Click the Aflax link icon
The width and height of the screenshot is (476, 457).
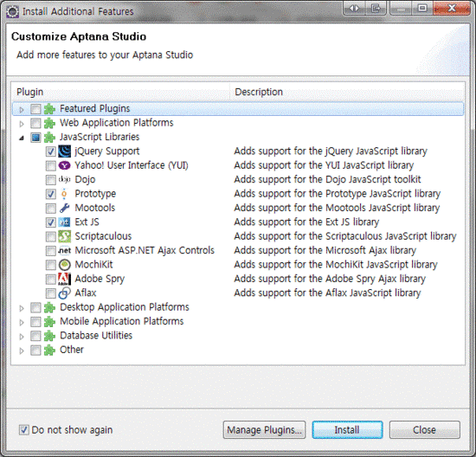tap(64, 293)
